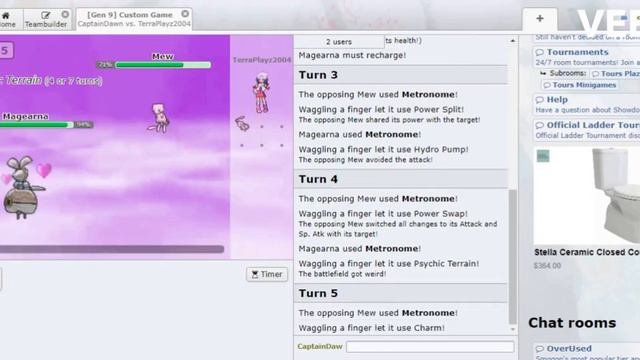Click the battle log scrollbar thumb
The height and width of the screenshot is (360, 640).
[513, 256]
